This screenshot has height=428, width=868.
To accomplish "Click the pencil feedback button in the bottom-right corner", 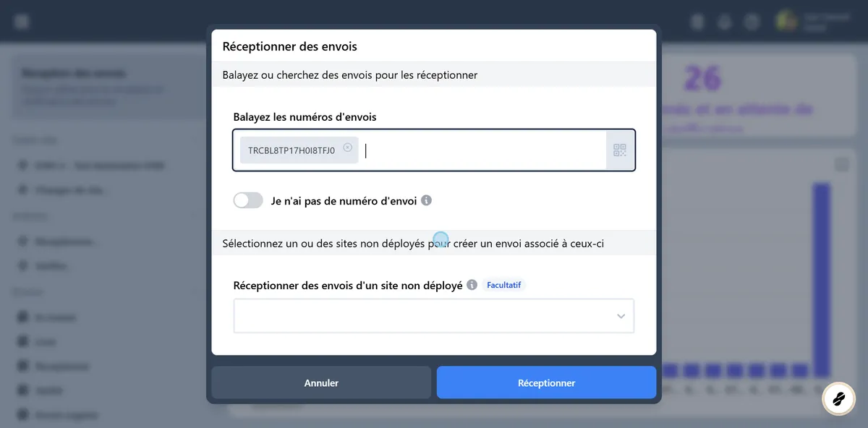I will pos(838,398).
